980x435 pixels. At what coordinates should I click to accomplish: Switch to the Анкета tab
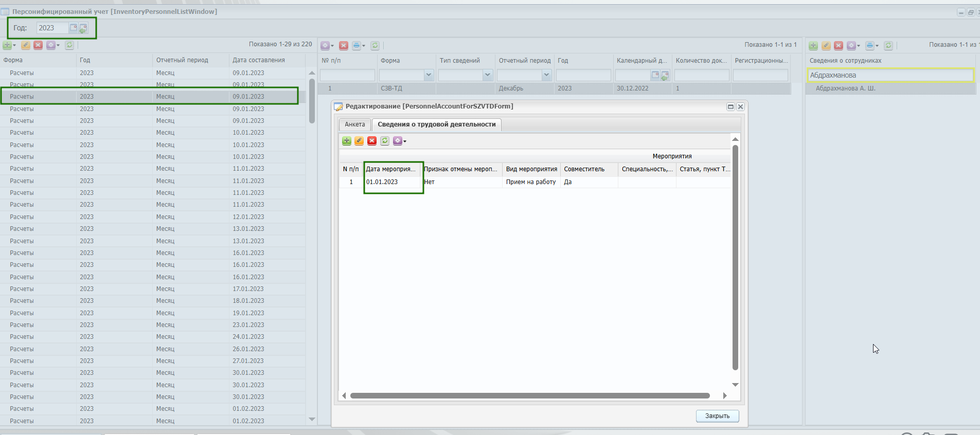355,124
